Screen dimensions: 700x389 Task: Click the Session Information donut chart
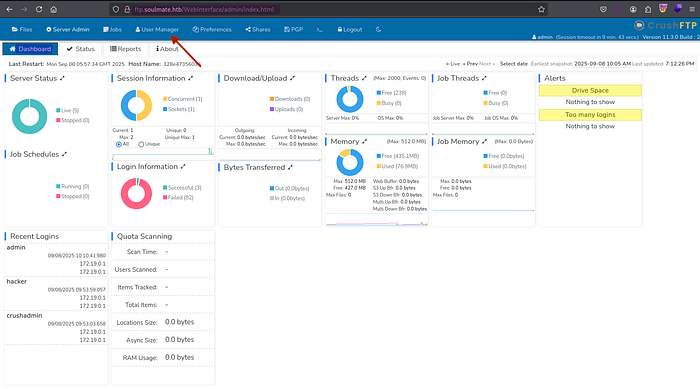(136, 105)
